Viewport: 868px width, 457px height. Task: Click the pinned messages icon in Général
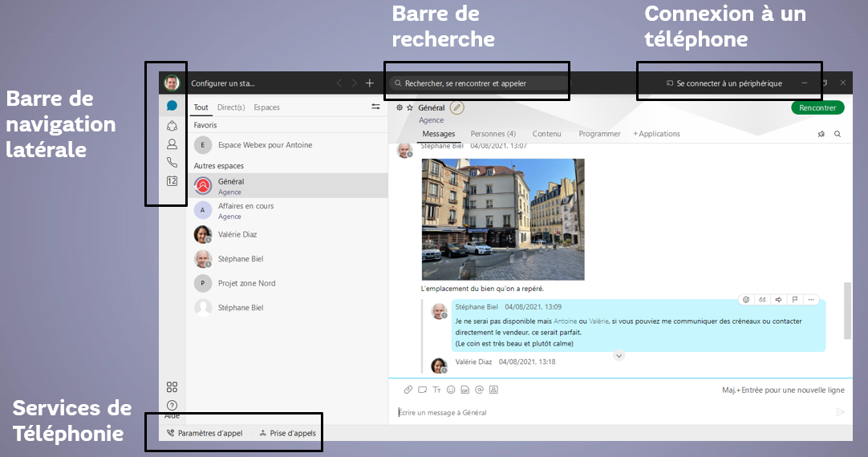(x=821, y=134)
